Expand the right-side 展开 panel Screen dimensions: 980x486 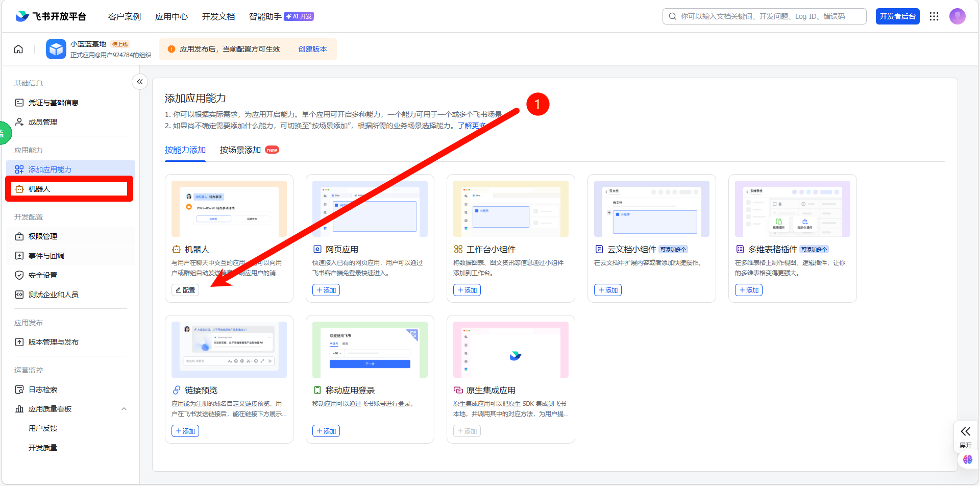coord(965,436)
